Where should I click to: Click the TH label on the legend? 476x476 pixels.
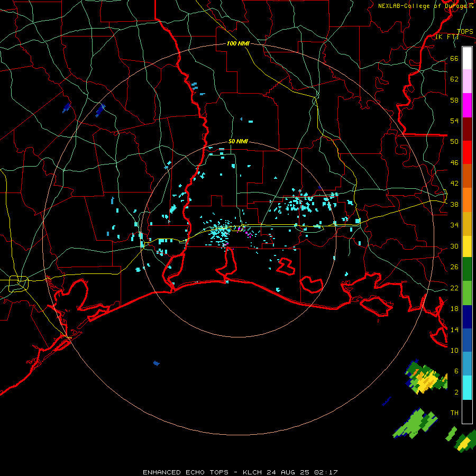click(x=454, y=413)
